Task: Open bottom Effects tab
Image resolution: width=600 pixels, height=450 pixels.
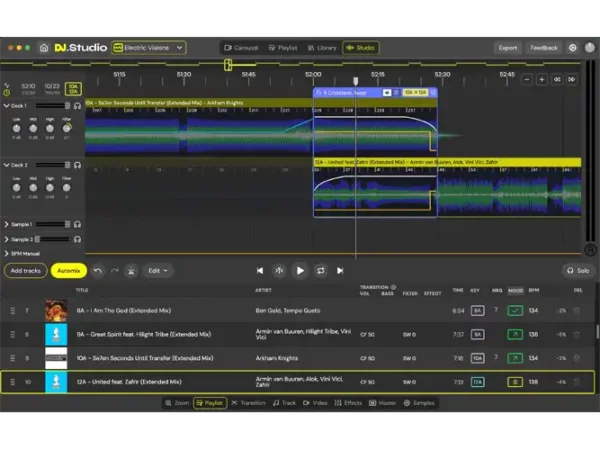Action: tap(348, 403)
